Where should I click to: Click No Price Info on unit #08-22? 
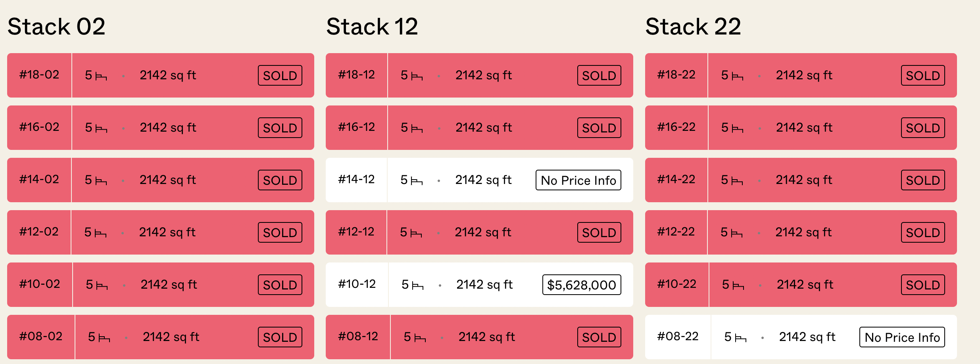[902, 337]
